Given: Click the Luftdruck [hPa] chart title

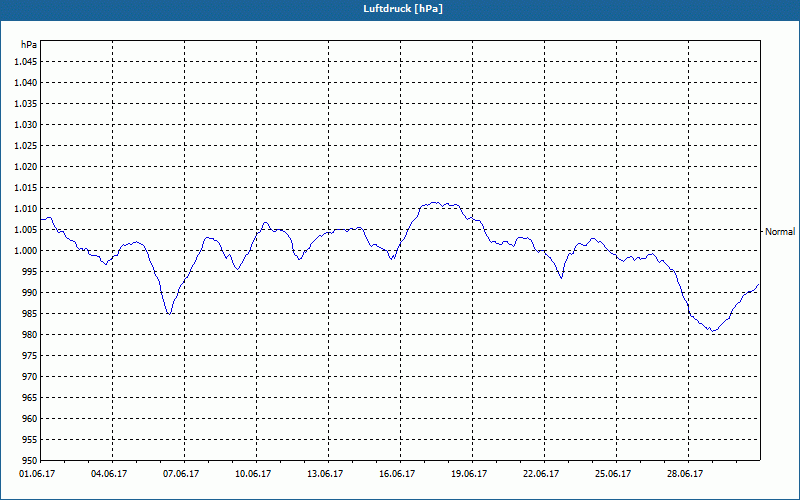Looking at the screenshot, I should pos(403,9).
